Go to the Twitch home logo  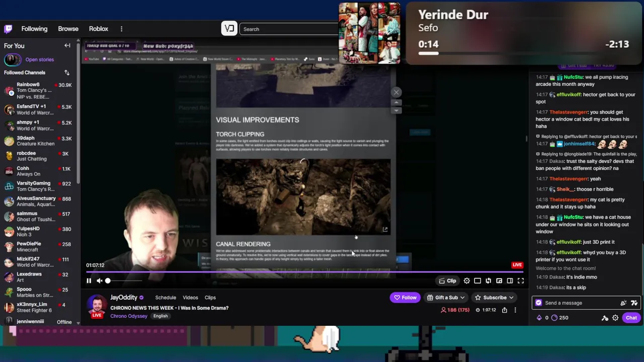point(8,29)
